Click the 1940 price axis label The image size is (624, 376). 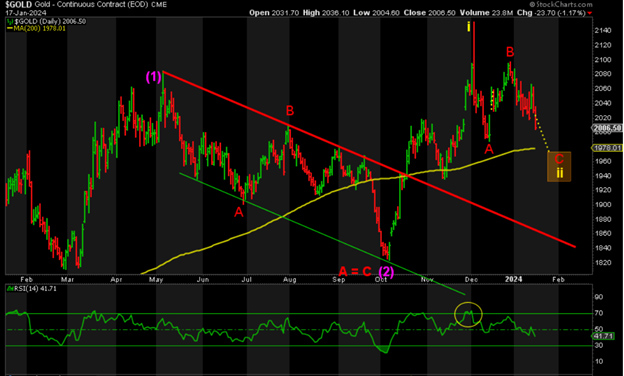[x=602, y=176]
